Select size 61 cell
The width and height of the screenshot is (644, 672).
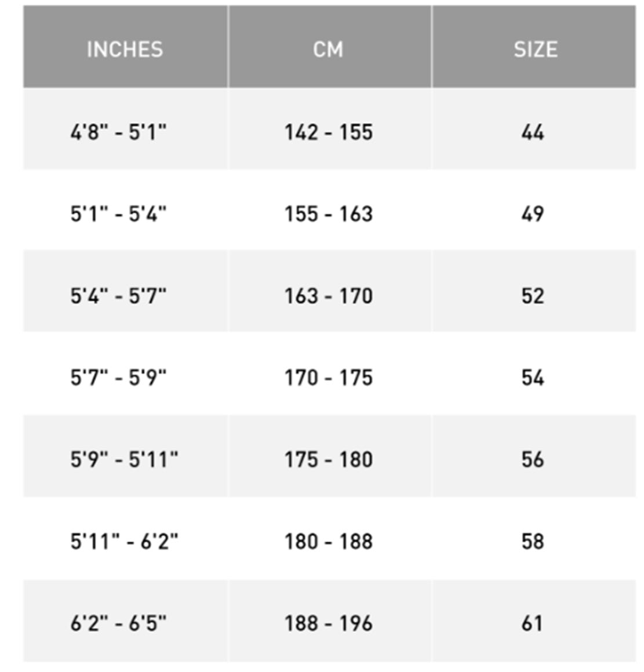click(x=532, y=623)
